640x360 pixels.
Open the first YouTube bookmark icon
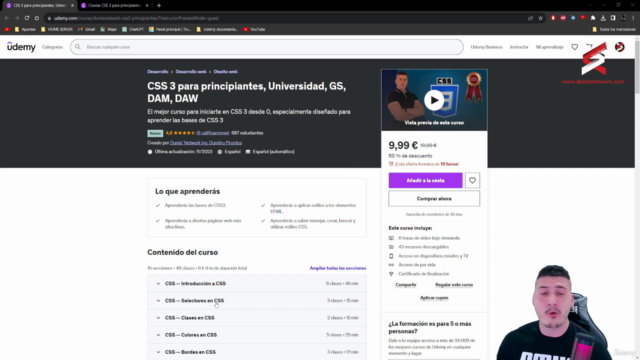point(7,29)
